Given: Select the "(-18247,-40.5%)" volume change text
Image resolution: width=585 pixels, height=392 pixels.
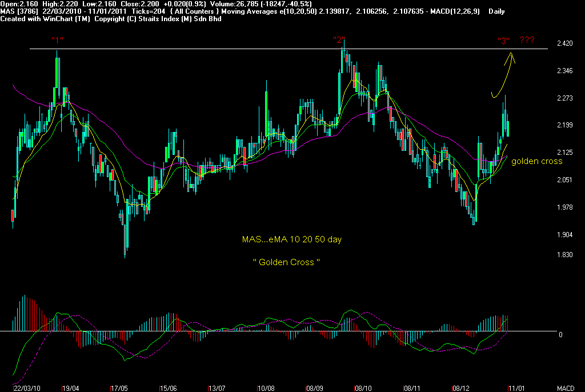Looking at the screenshot, I should pyautogui.click(x=286, y=4).
